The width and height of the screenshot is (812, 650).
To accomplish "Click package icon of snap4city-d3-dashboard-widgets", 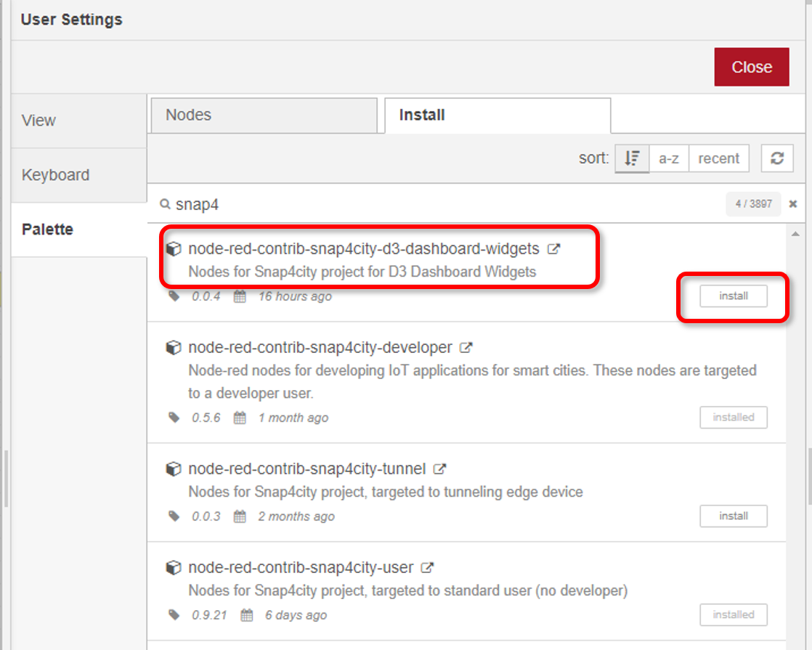I will click(x=173, y=249).
